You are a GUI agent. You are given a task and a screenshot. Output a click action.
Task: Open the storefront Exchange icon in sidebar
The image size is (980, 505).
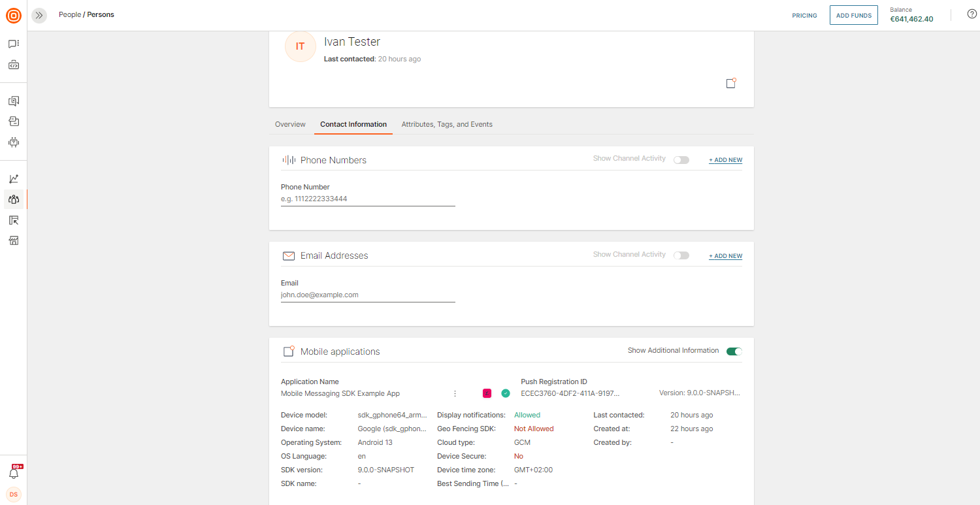point(14,241)
